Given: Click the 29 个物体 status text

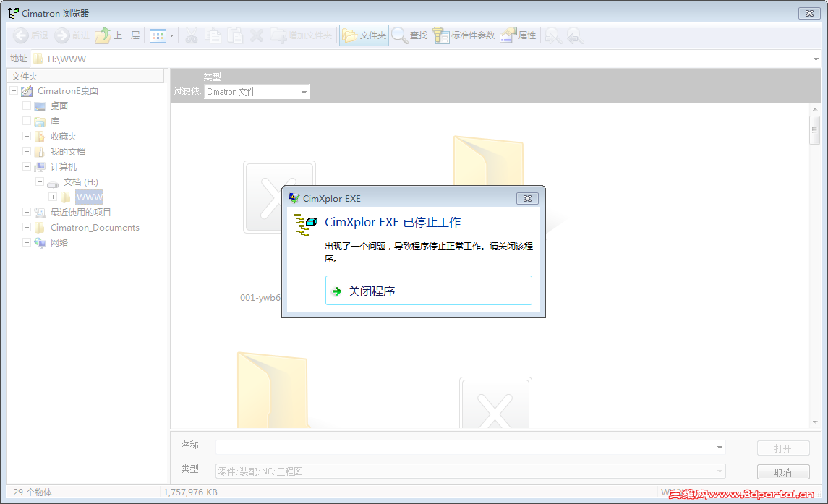Looking at the screenshot, I should tap(33, 492).
